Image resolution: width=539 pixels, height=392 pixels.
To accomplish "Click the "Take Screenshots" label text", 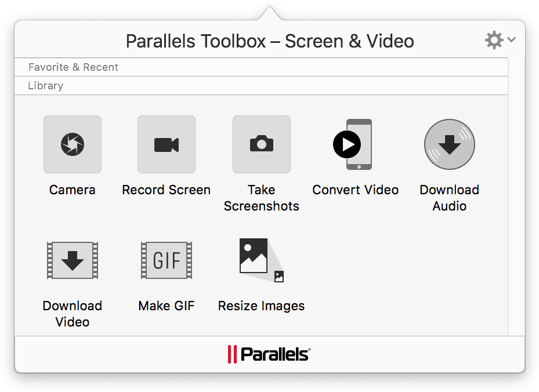I will coord(262,198).
